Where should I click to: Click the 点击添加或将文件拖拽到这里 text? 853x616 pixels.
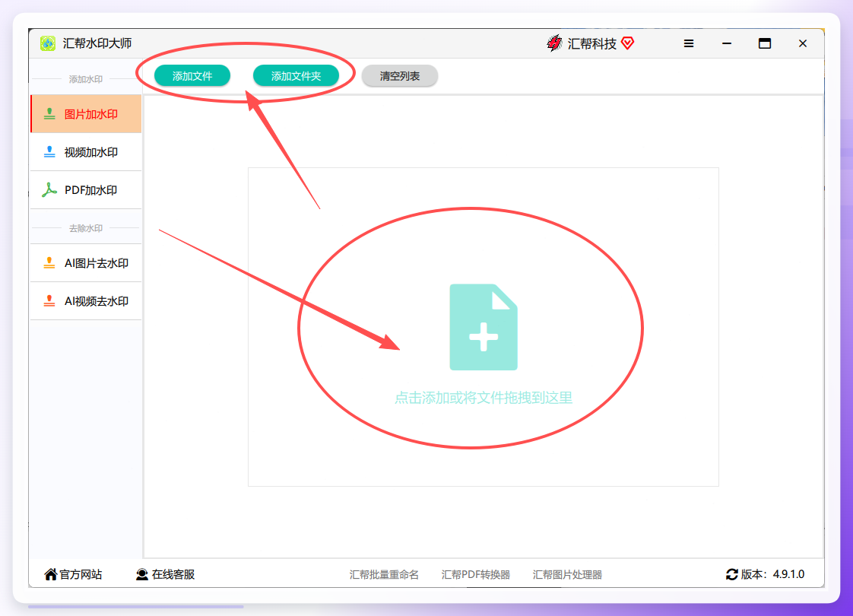483,398
